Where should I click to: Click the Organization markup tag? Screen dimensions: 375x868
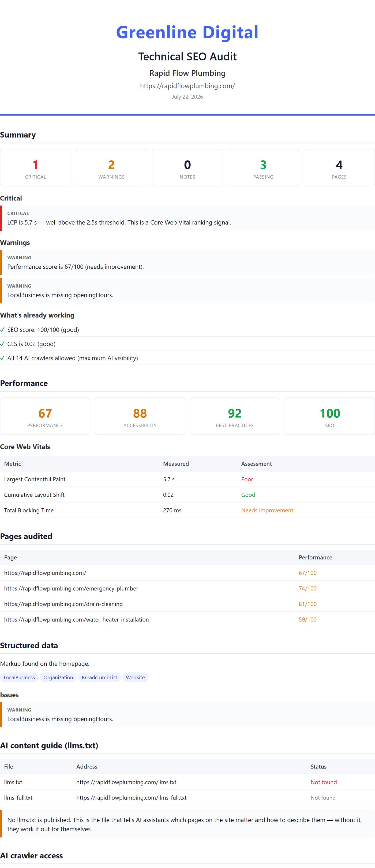(x=58, y=677)
